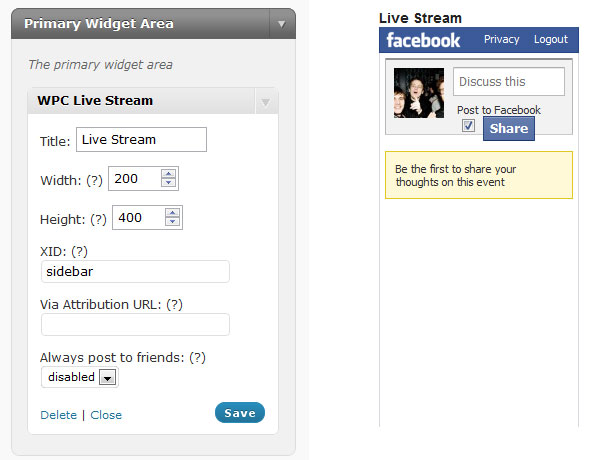This screenshot has width=600, height=460.
Task: Focus the XID text field
Action: [135, 272]
